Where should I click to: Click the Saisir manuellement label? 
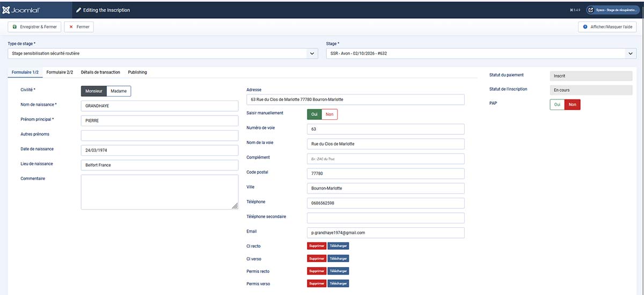coord(265,113)
